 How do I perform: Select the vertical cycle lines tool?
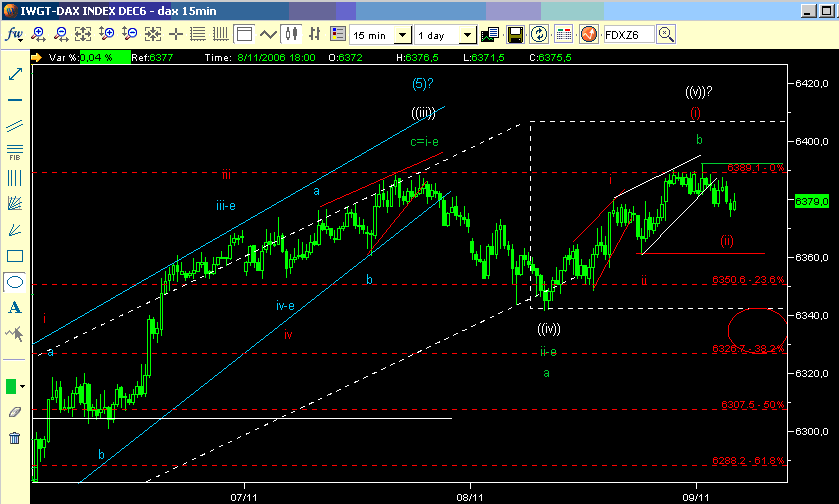(x=15, y=178)
